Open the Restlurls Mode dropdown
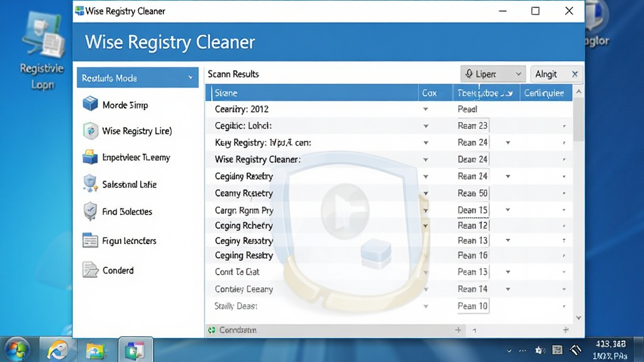The width and height of the screenshot is (644, 362). (138, 77)
